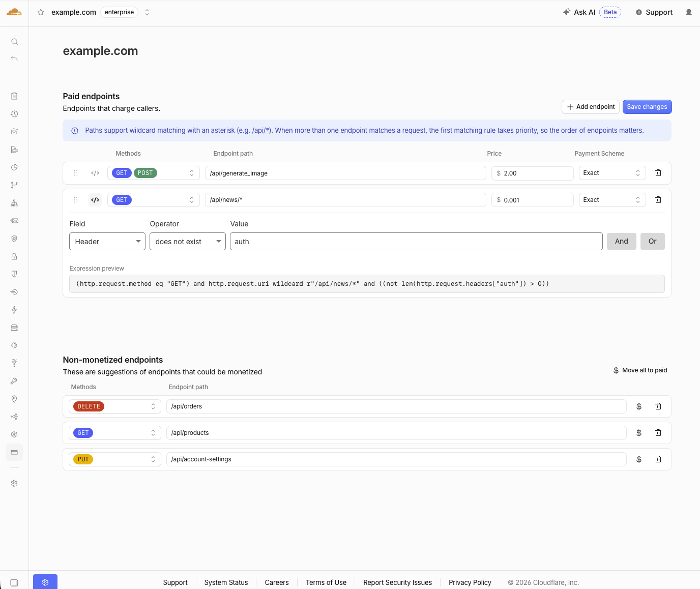Edit the /api/generate_image path field
The height and width of the screenshot is (589, 700).
[x=345, y=173]
